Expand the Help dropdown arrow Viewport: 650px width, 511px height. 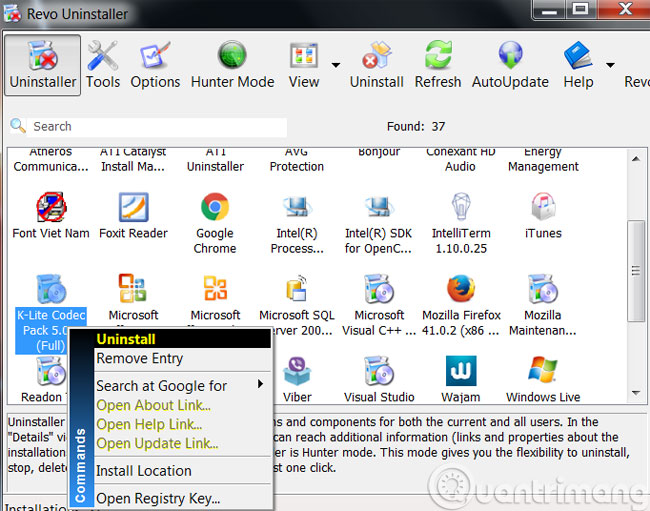pos(610,65)
